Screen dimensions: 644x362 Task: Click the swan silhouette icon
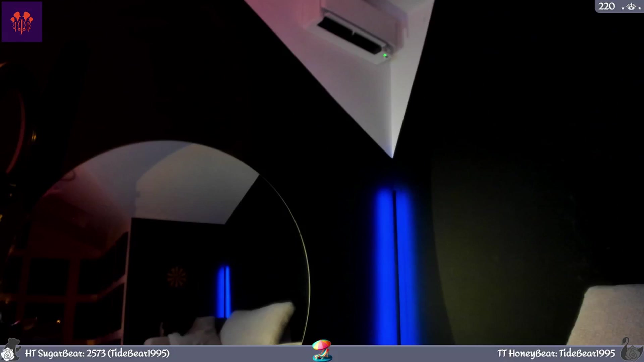[x=631, y=349]
